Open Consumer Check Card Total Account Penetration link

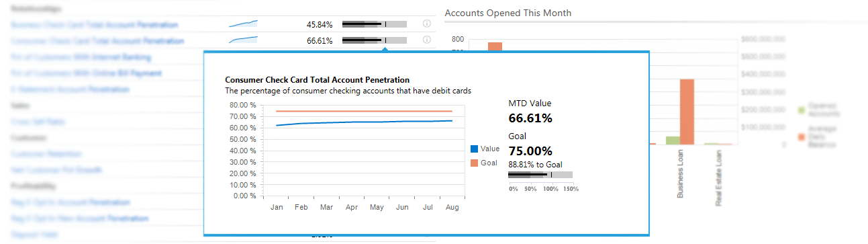tap(97, 41)
